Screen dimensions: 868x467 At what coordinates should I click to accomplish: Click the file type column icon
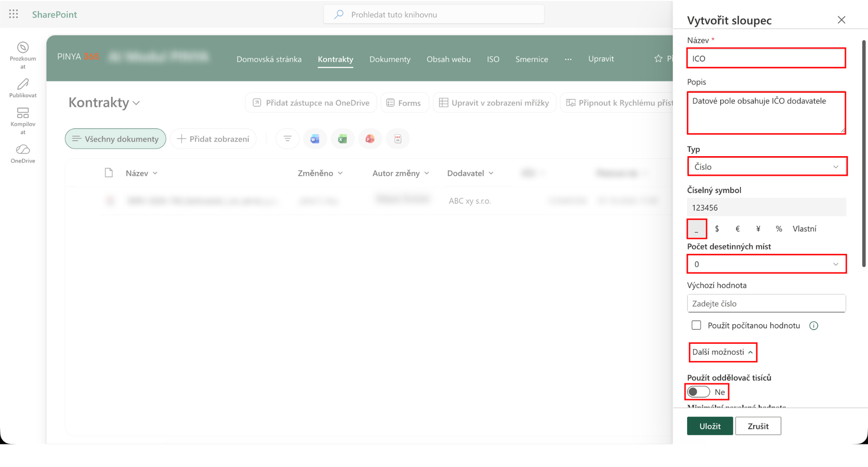[x=108, y=173]
